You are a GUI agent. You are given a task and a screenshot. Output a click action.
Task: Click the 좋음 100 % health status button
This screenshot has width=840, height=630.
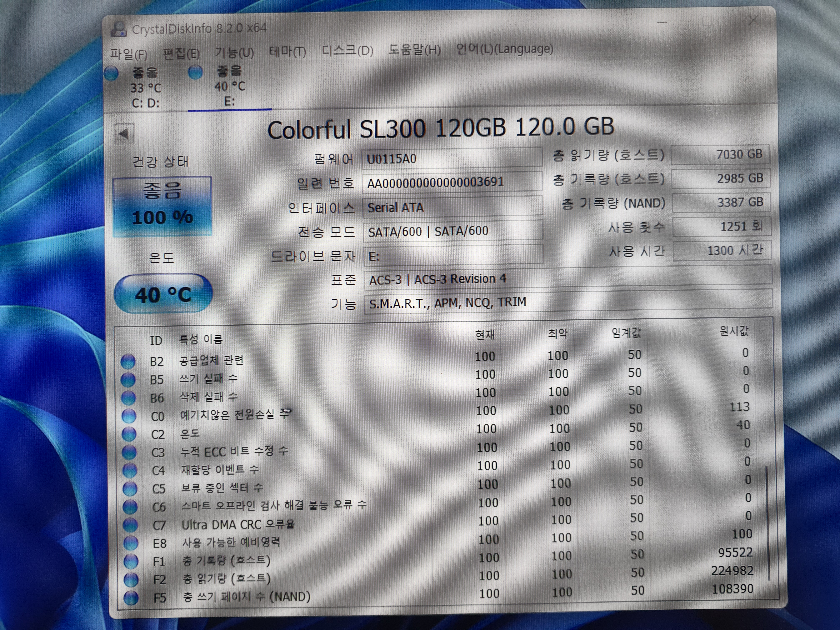[x=162, y=206]
